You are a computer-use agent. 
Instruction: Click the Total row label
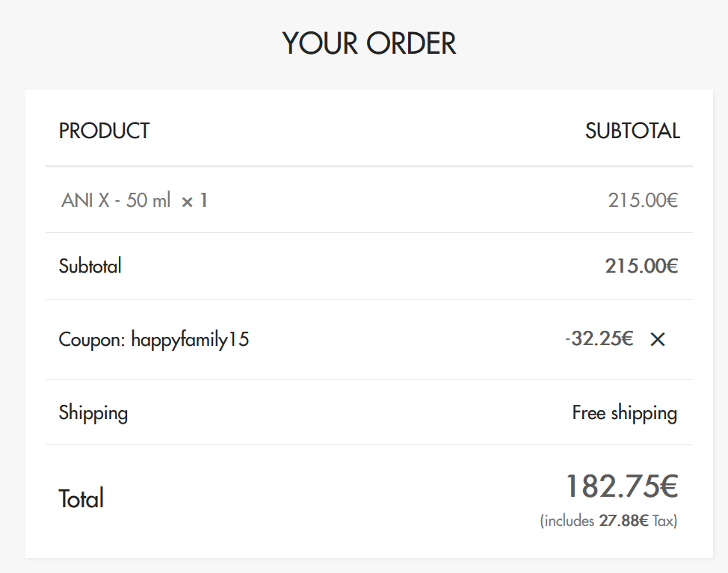point(81,498)
